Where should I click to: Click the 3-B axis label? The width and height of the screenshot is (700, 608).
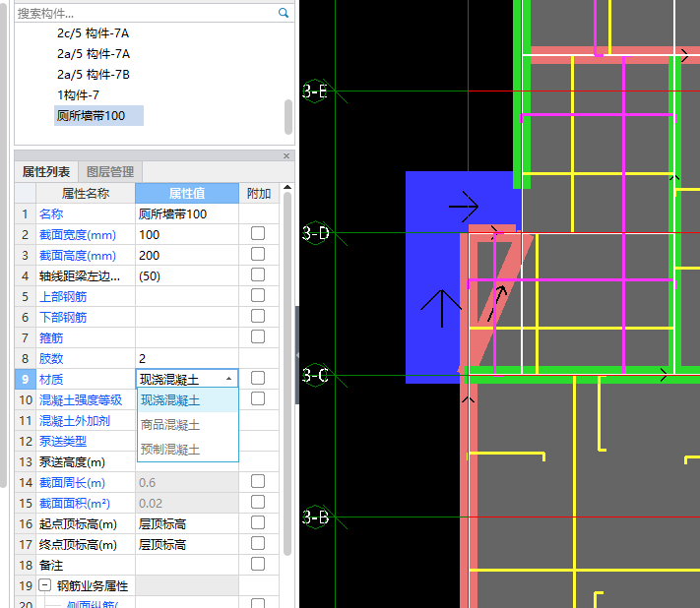pos(316,517)
